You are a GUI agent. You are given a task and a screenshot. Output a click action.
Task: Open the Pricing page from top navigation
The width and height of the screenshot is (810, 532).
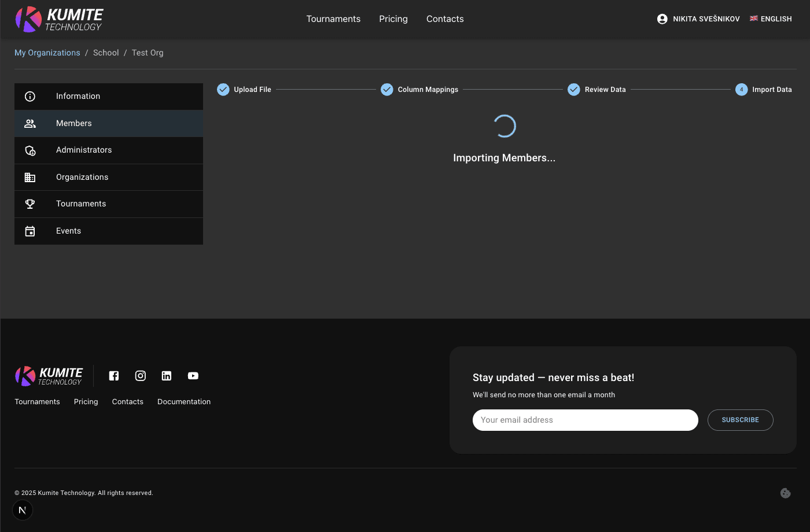click(393, 19)
